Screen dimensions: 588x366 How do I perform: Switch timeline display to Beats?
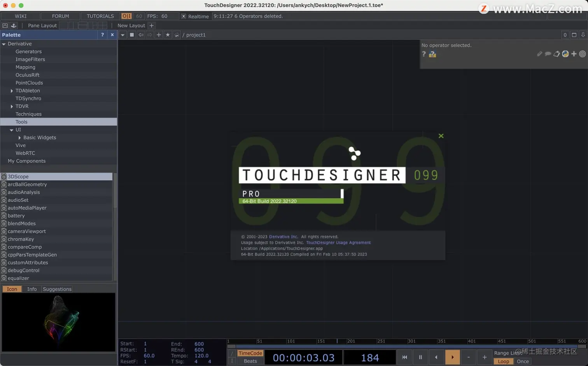click(x=250, y=361)
